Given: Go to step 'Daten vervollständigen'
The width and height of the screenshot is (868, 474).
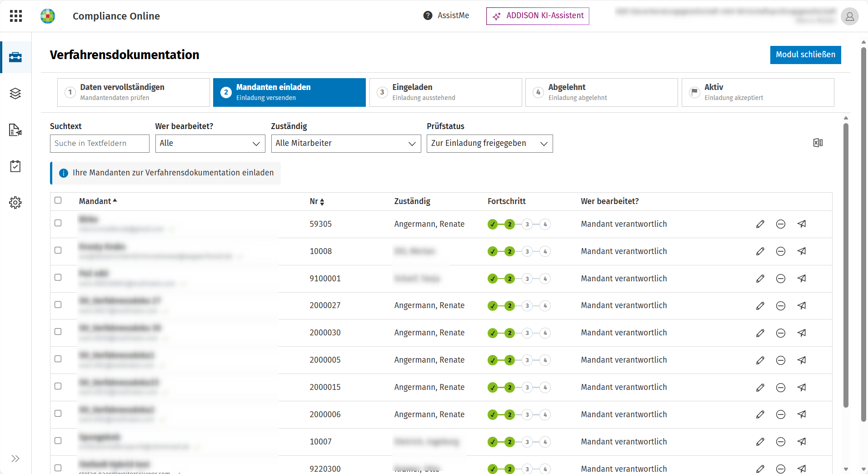Looking at the screenshot, I should pyautogui.click(x=134, y=92).
